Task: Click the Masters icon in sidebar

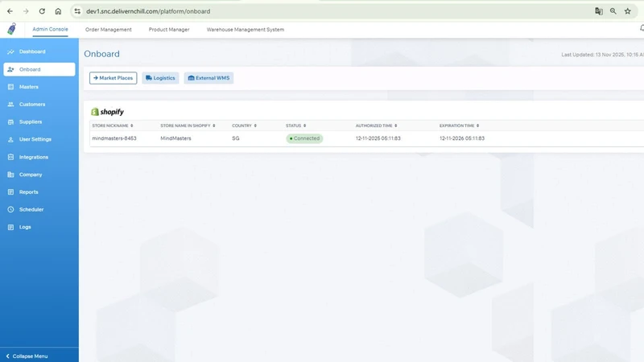Action: coord(10,87)
